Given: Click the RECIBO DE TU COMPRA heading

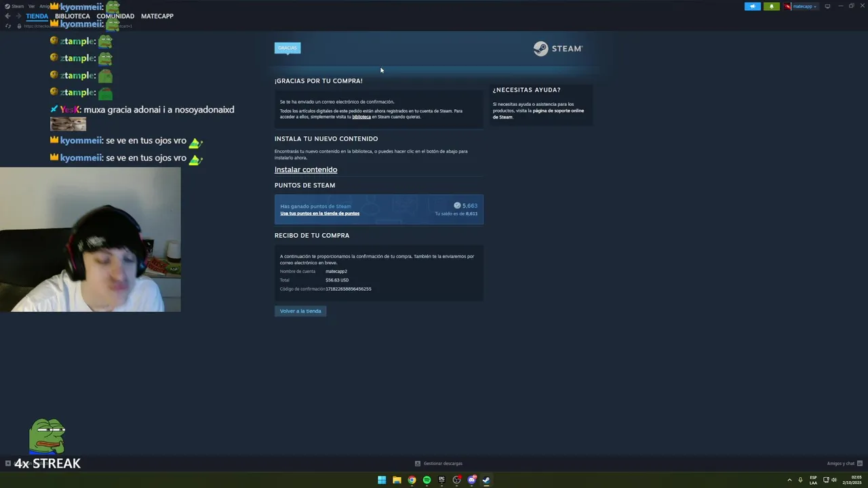Looking at the screenshot, I should pyautogui.click(x=312, y=235).
